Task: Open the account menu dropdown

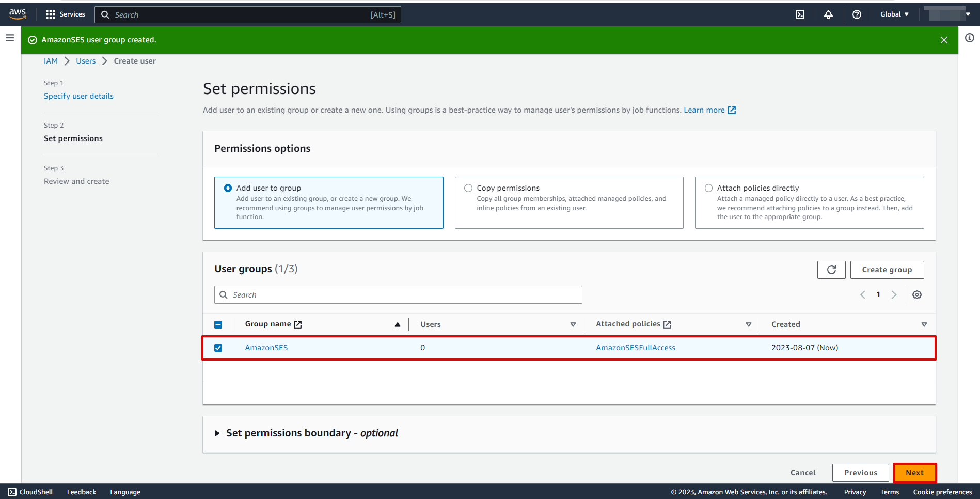Action: coord(947,14)
